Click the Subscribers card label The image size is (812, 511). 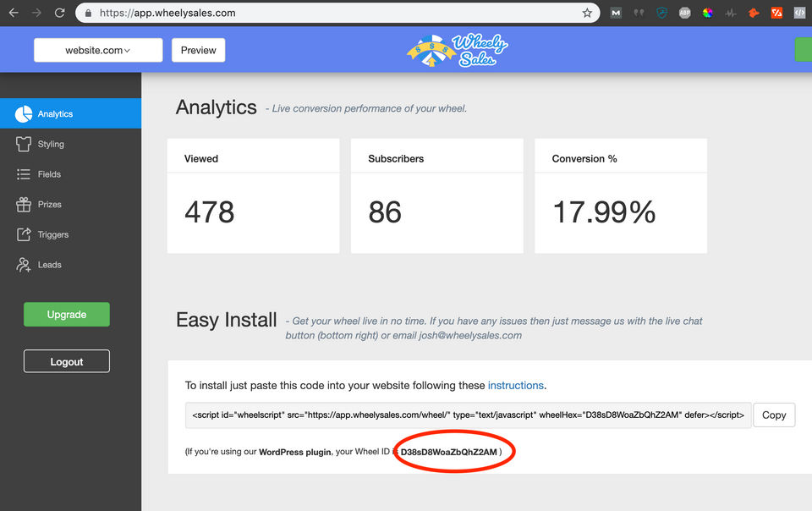tap(396, 159)
